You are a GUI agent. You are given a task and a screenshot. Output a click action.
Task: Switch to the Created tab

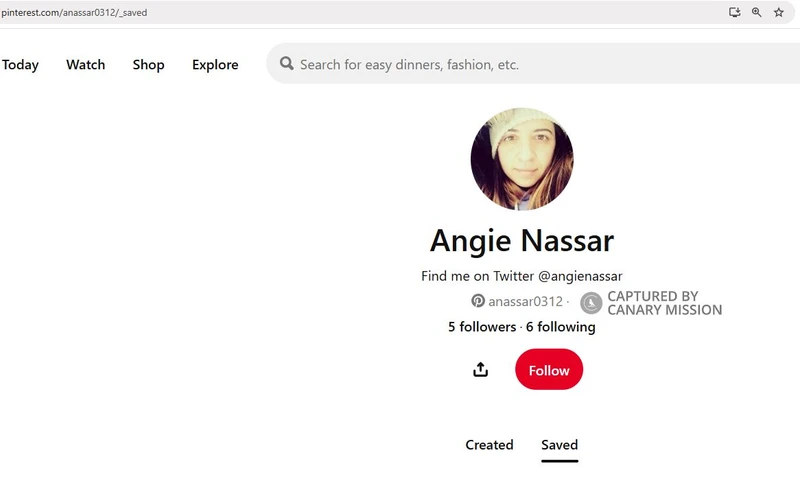489,445
